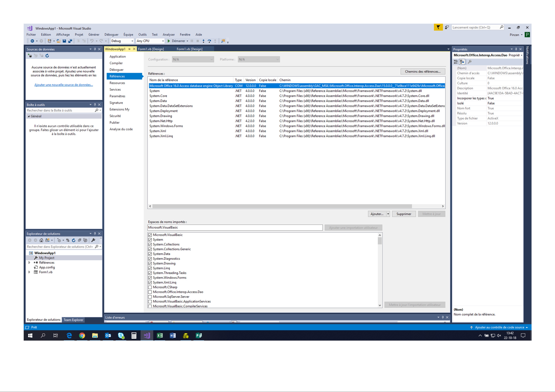Expand the Form1.vb node in solution tree
555x392 pixels.
[x=29, y=272]
